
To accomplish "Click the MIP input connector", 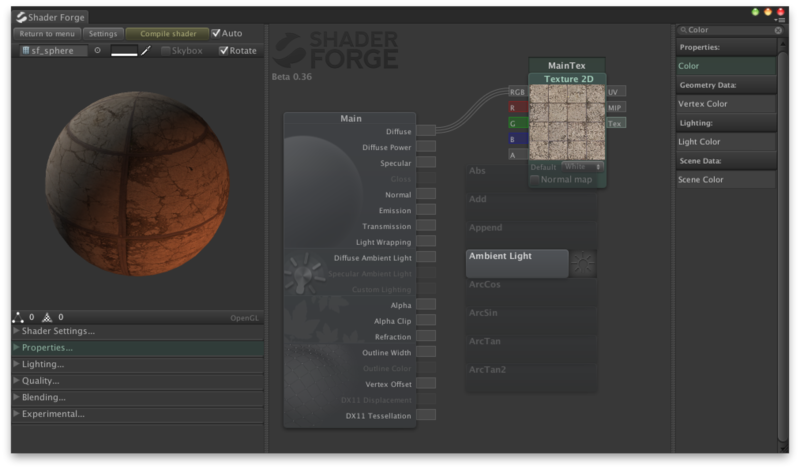I will tap(616, 108).
